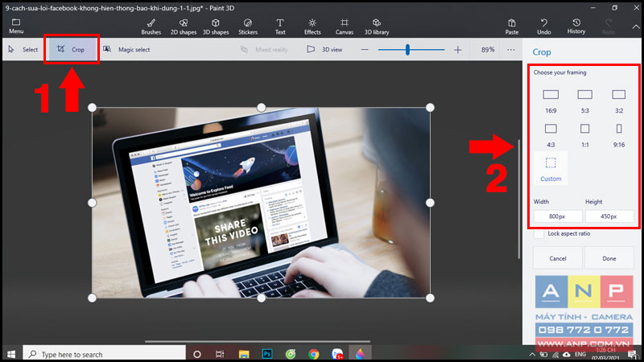Image resolution: width=644 pixels, height=362 pixels.
Task: Click the canvas horizontal scrollbar
Action: [258, 341]
